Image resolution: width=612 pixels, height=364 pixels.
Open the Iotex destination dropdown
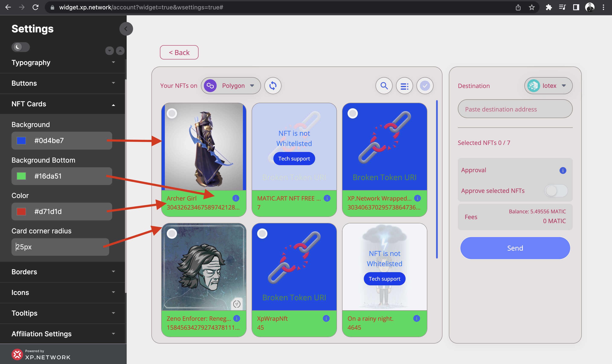pyautogui.click(x=548, y=86)
